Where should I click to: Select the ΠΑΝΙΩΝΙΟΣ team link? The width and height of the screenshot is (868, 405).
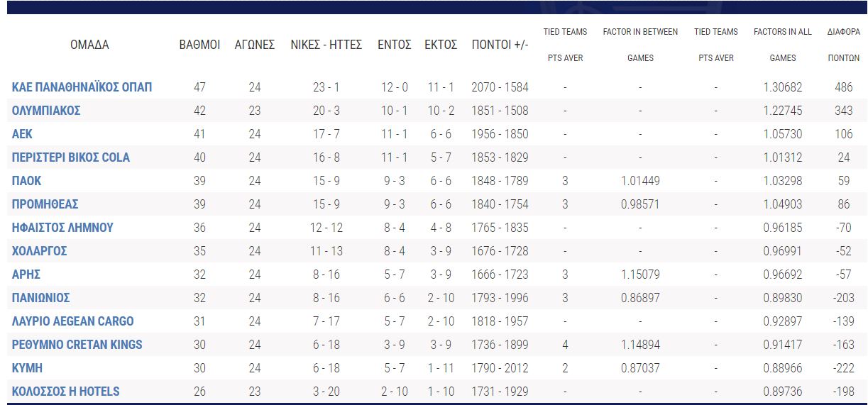pyautogui.click(x=41, y=298)
